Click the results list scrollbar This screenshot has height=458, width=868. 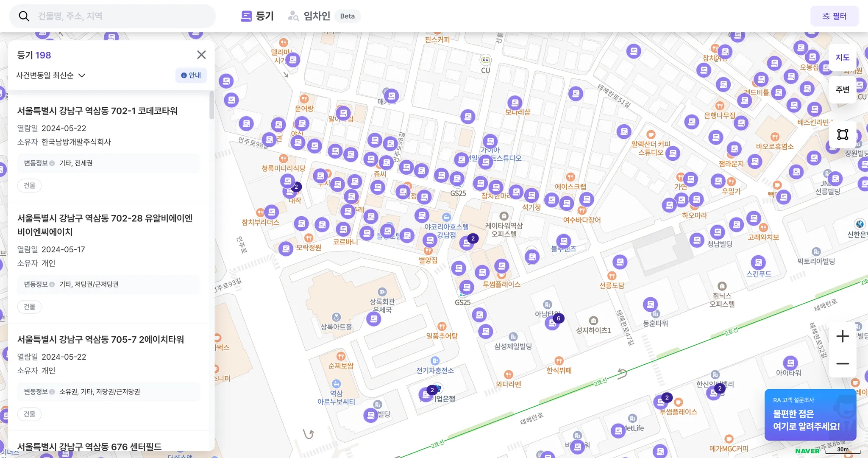(211, 106)
